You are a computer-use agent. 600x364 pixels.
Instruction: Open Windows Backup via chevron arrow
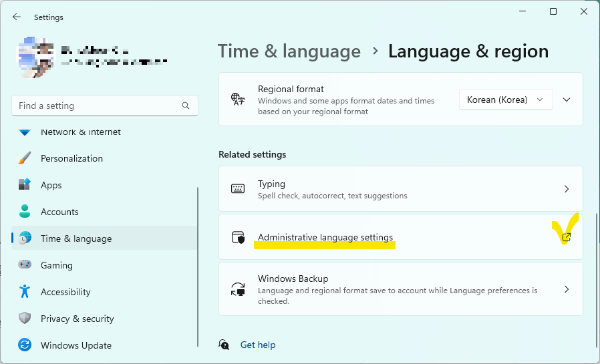pyautogui.click(x=567, y=289)
